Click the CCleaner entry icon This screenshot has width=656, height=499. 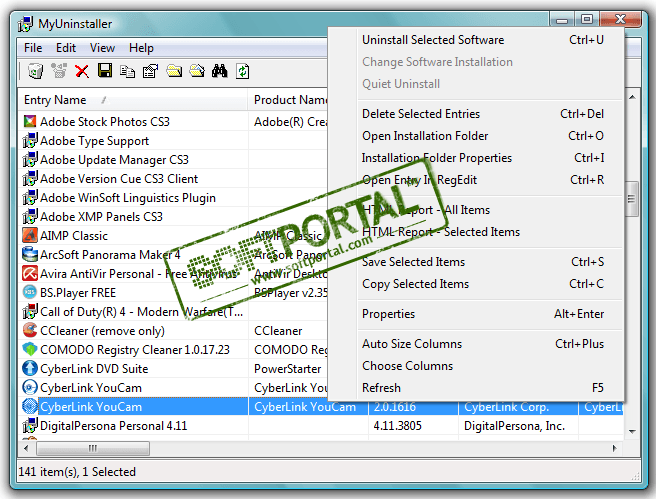point(30,330)
